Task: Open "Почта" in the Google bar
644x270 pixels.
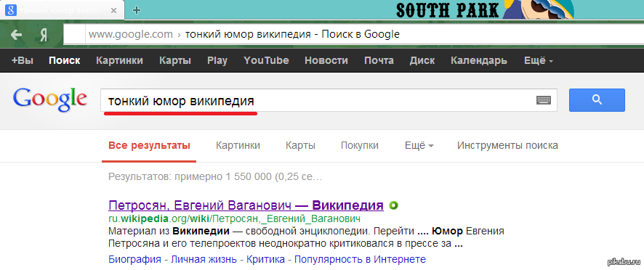Action: pos(379,61)
